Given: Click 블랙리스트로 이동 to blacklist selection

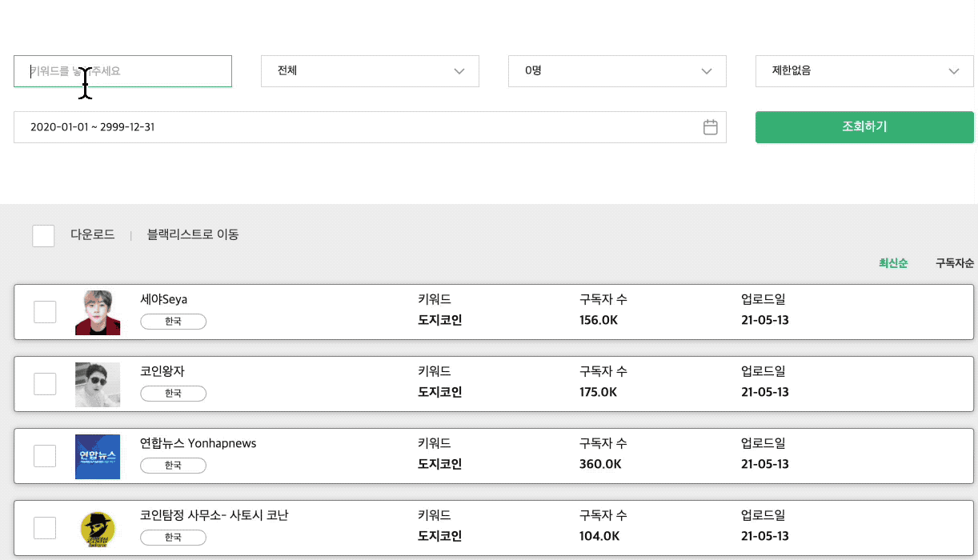Looking at the screenshot, I should (x=192, y=234).
